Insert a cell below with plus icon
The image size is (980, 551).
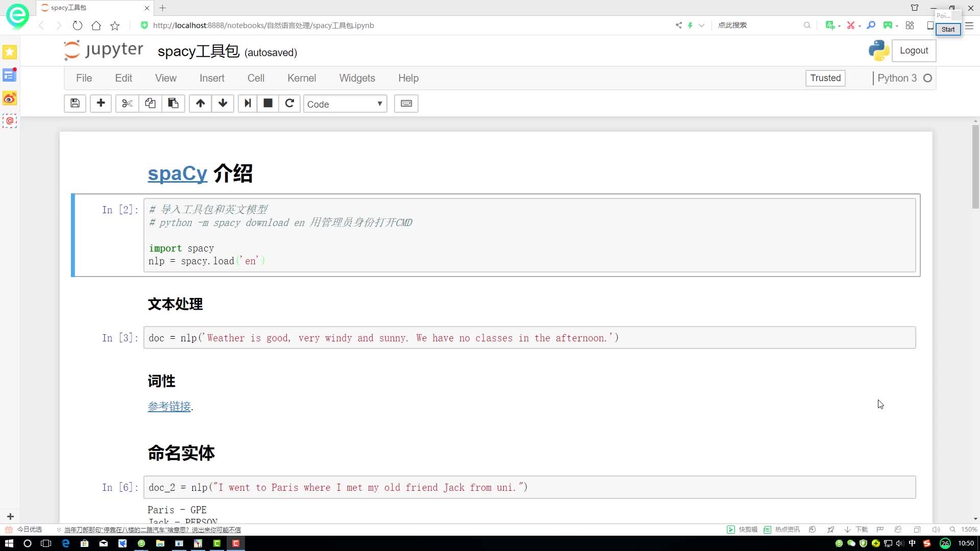pos(101,104)
